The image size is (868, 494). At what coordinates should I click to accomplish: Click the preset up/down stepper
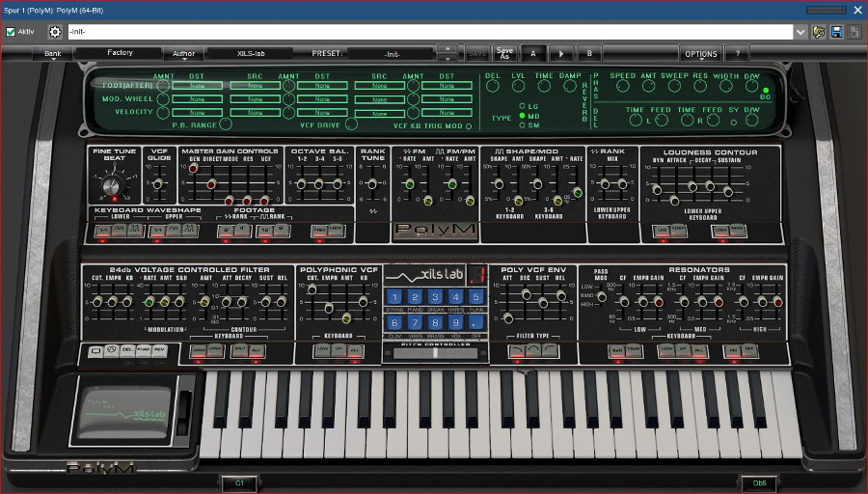click(x=448, y=54)
